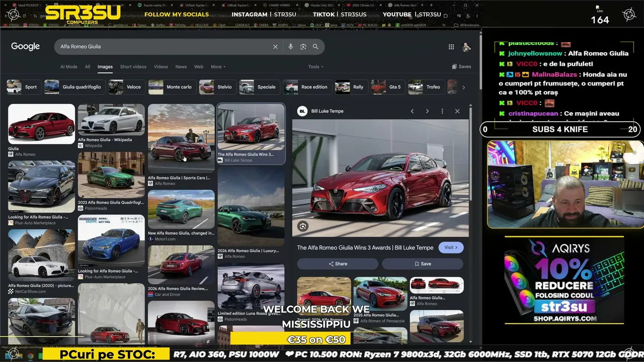Switch to AI Mode tab

[69, 66]
